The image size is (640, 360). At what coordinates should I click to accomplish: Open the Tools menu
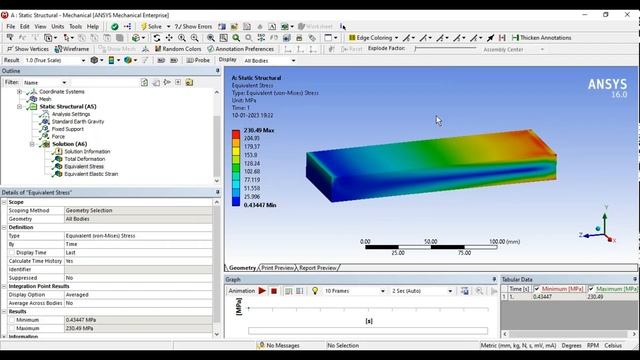(x=75, y=27)
